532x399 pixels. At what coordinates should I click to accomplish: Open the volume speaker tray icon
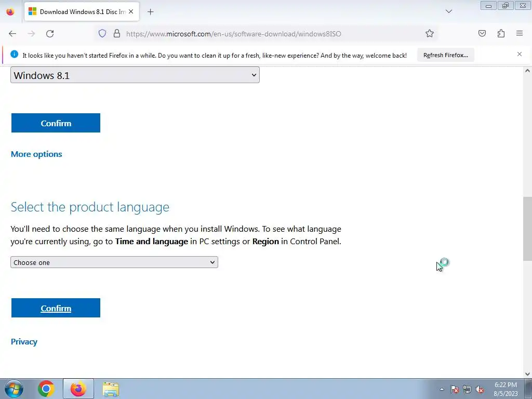pyautogui.click(x=480, y=389)
